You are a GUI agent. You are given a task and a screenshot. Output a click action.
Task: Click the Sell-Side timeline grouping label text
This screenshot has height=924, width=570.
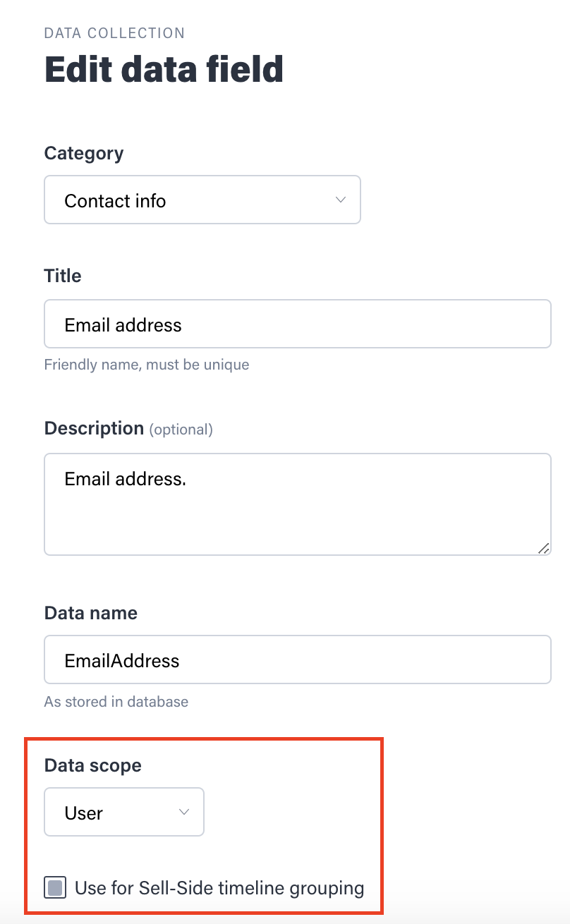(x=219, y=888)
